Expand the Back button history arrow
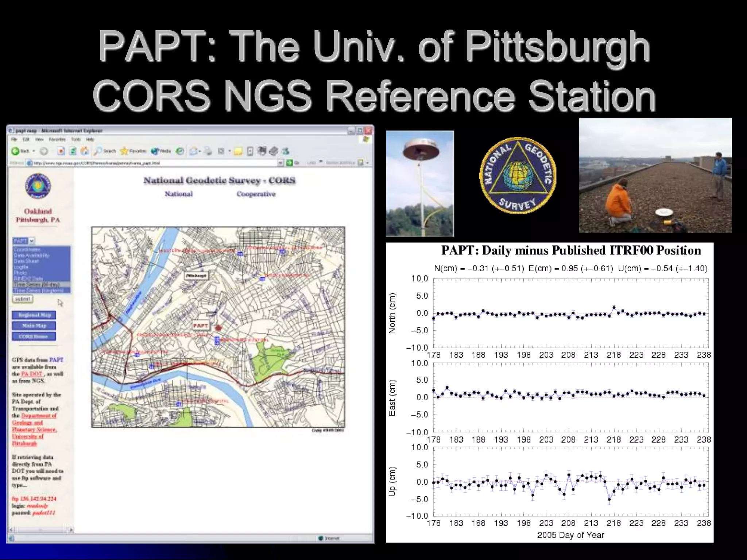The image size is (747, 560). 34,151
